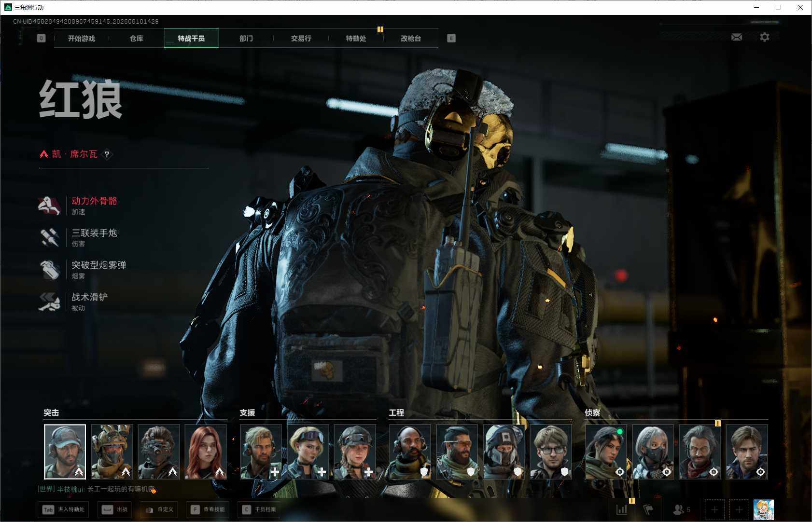This screenshot has height=522, width=812.
Task: Click the second empty squad slot plus
Action: click(x=739, y=509)
